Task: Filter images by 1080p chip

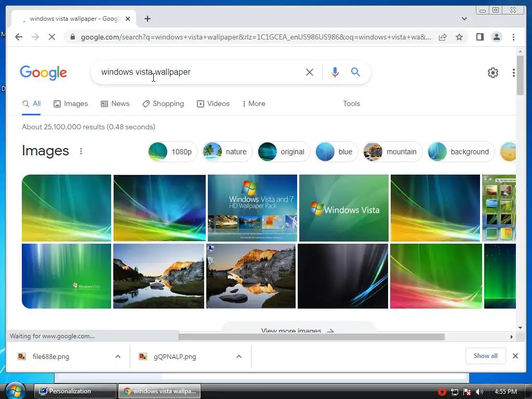Action: (x=172, y=152)
